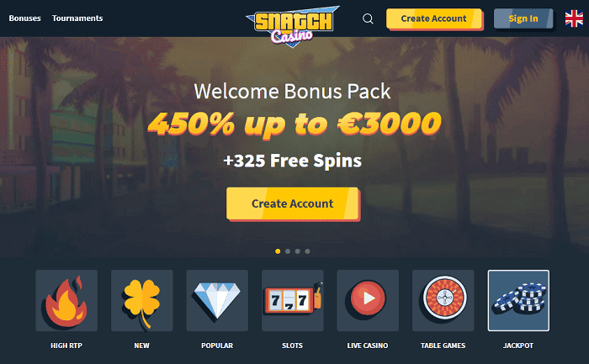
Task: Open the Bonuses menu item
Action: pyautogui.click(x=24, y=18)
